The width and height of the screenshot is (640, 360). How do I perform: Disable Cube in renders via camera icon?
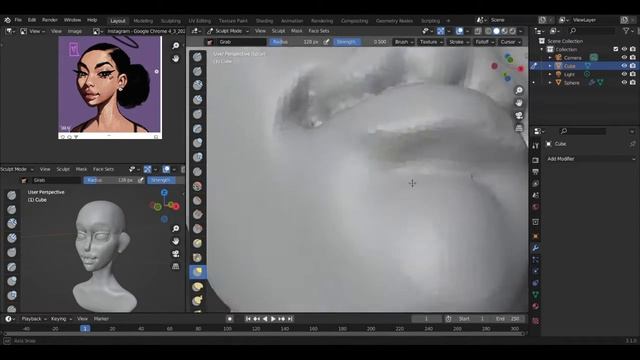click(633, 66)
